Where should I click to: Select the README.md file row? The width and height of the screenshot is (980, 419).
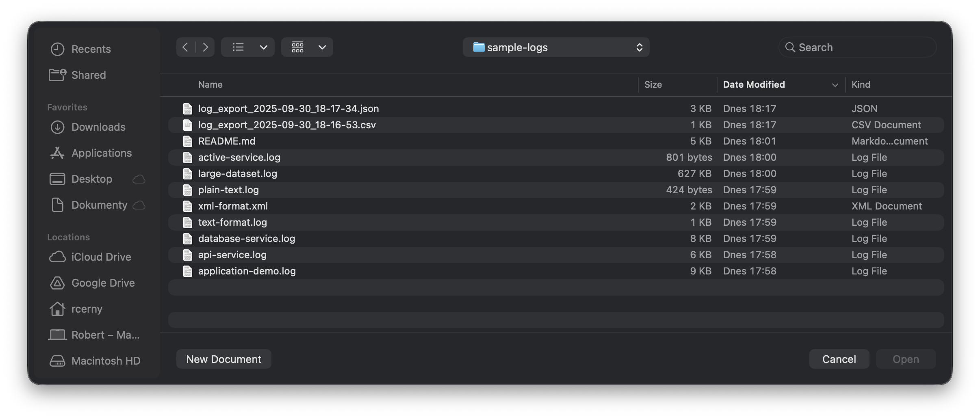pyautogui.click(x=226, y=141)
